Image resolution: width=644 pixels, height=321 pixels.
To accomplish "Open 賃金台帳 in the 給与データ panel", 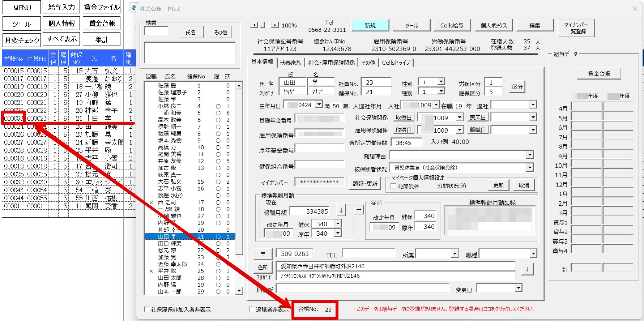I will [x=599, y=73].
